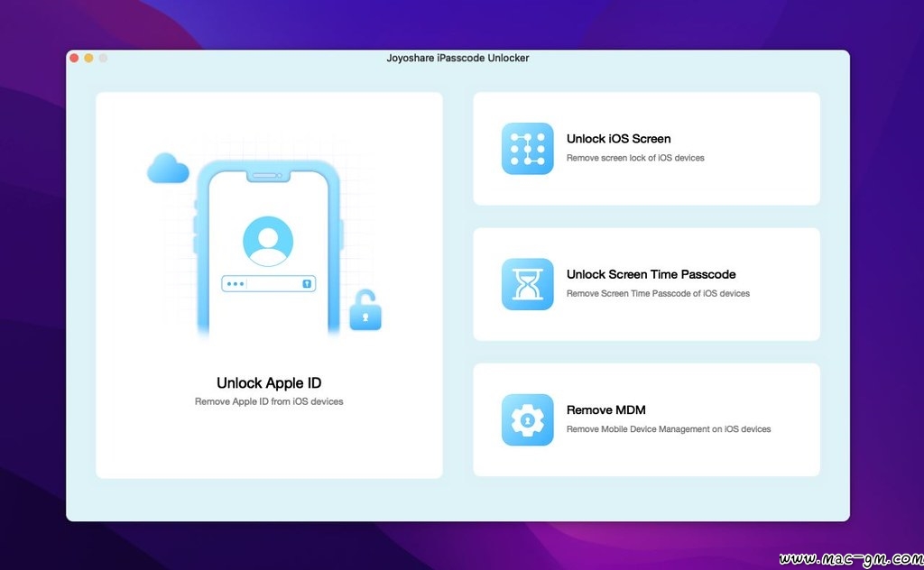Viewport: 924px width, 570px height.
Task: Click the Remove MDM gear icon
Action: (x=527, y=419)
